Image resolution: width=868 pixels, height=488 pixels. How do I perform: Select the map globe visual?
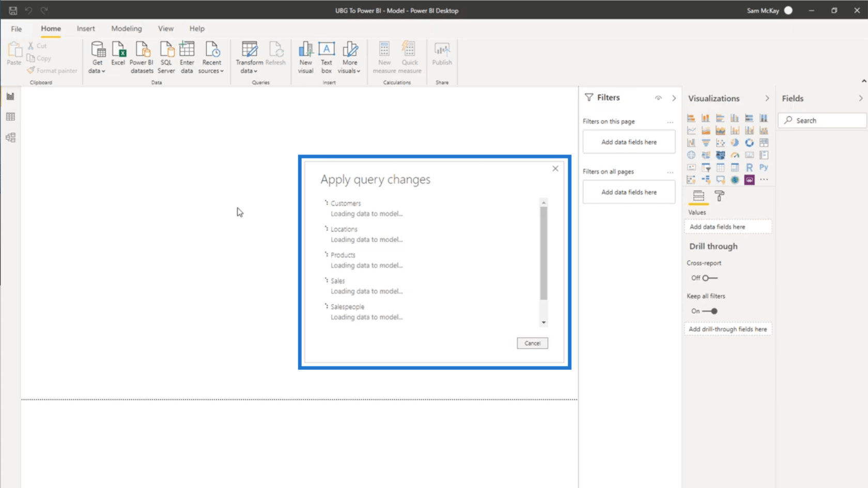coord(691,155)
